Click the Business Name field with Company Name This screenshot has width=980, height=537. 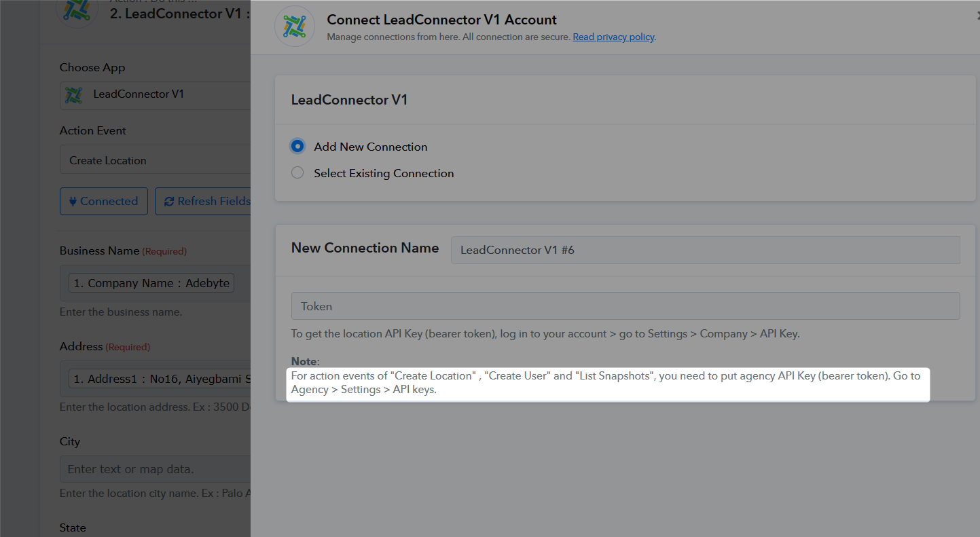156,283
